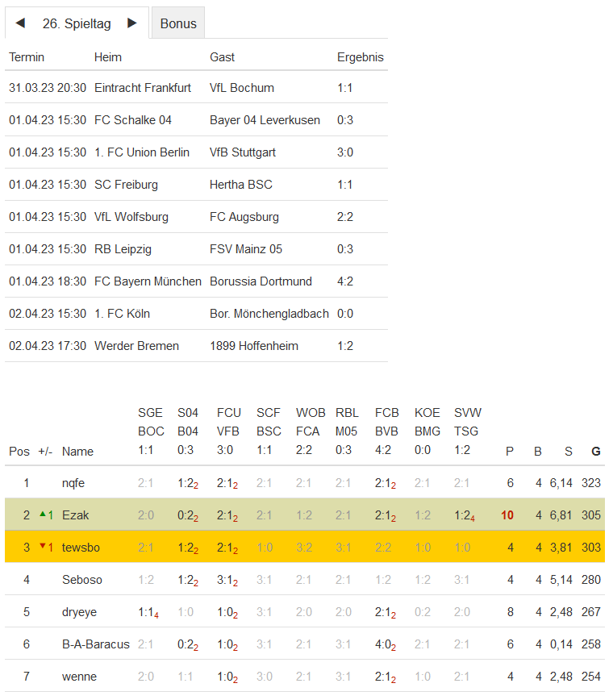Go to next matchday with right arrow

(132, 23)
